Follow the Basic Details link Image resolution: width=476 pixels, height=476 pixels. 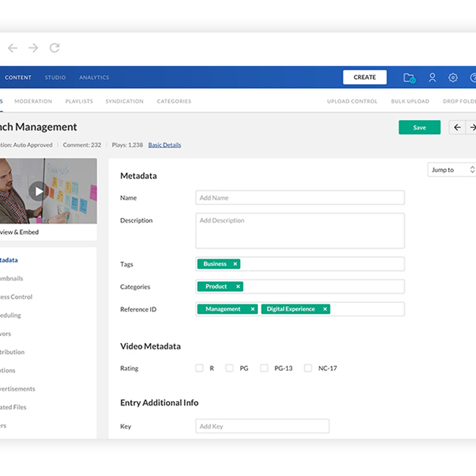click(x=165, y=145)
